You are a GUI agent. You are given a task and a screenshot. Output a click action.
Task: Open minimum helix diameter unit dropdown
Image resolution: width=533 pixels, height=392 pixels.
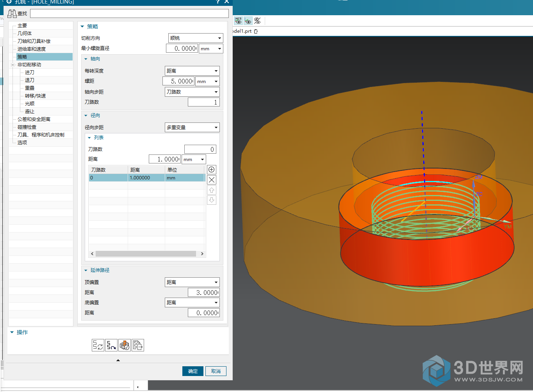point(211,48)
